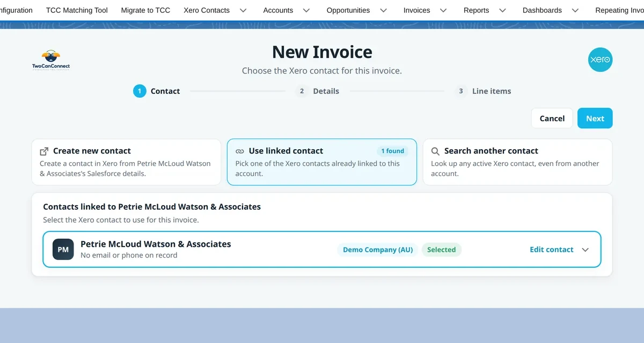The height and width of the screenshot is (343, 644).
Task: Select step 1 Contact circle
Action: 140,91
